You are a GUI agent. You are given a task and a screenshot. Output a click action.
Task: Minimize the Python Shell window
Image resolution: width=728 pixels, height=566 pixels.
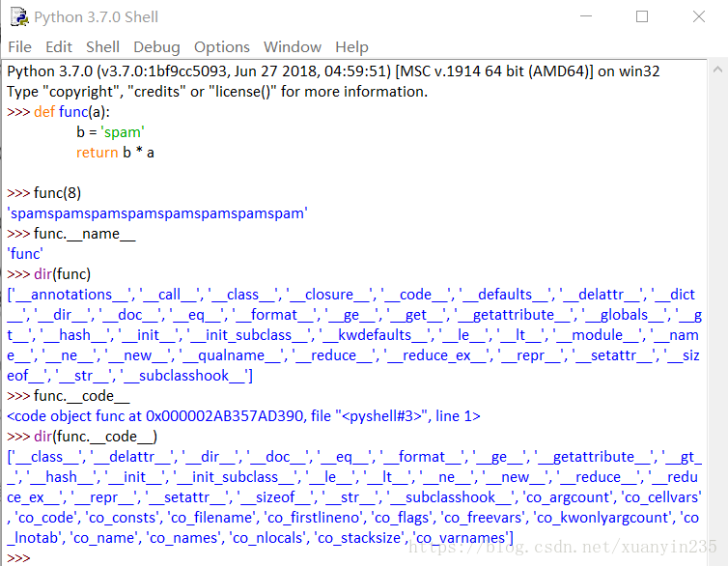[586, 16]
